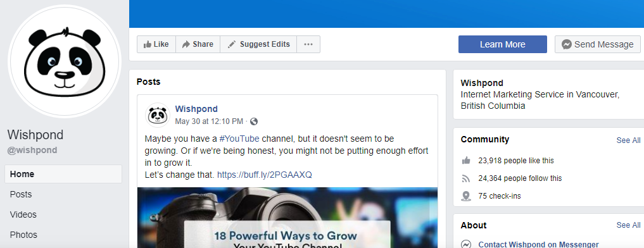Click the blue Learn More button
The width and height of the screenshot is (644, 248).
click(x=503, y=44)
